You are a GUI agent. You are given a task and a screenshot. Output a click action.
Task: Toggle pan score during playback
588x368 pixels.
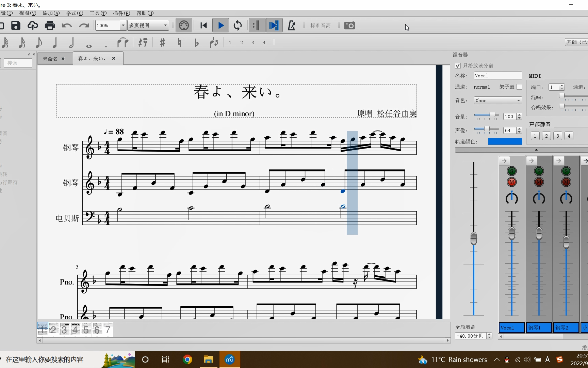274,26
